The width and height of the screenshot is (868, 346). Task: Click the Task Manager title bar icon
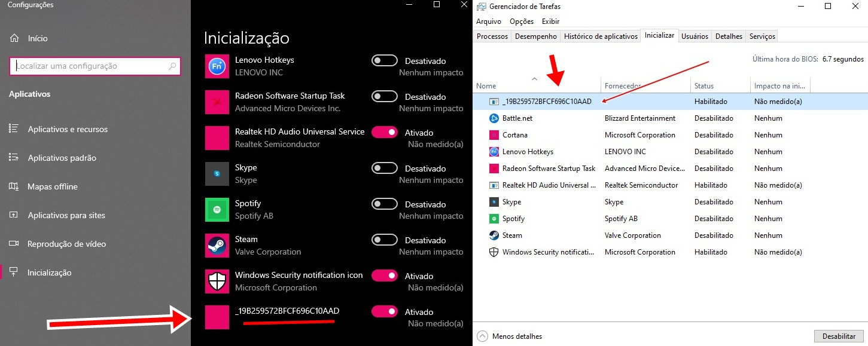[481, 7]
